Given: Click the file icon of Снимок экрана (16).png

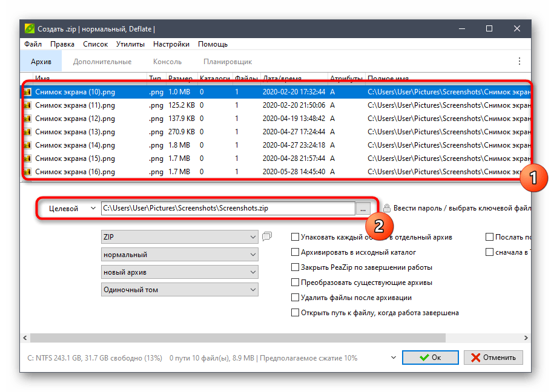Looking at the screenshot, I should click(27, 172).
